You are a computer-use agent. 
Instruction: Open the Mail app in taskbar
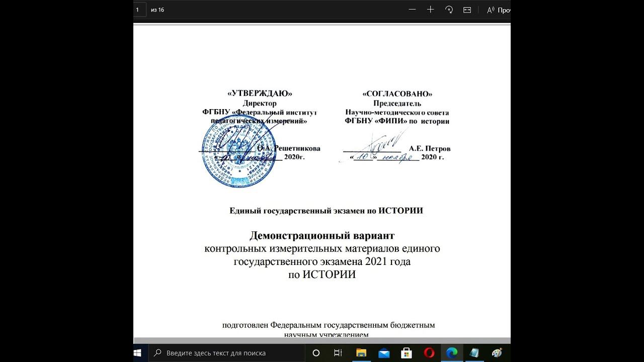coord(384,353)
